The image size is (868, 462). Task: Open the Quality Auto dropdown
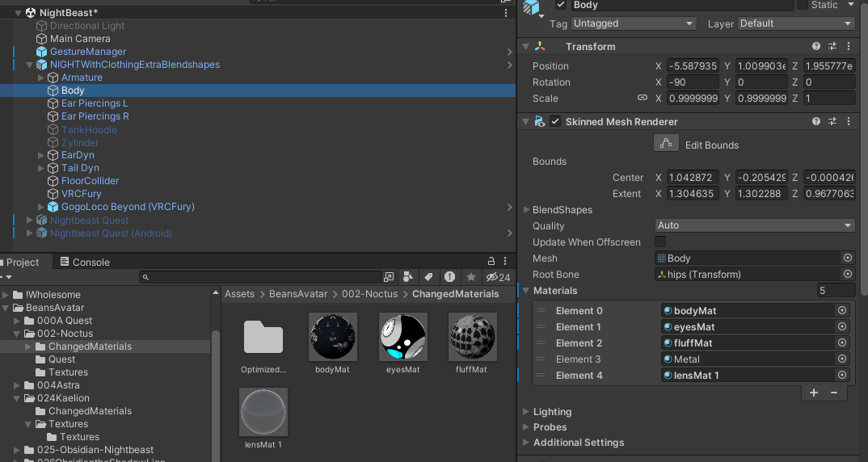tap(755, 225)
